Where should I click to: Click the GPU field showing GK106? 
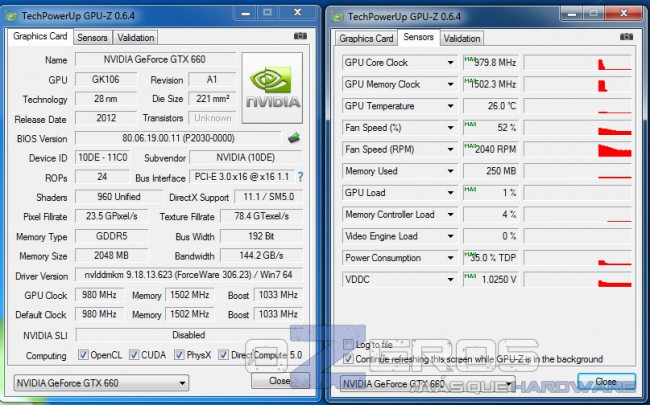106,79
